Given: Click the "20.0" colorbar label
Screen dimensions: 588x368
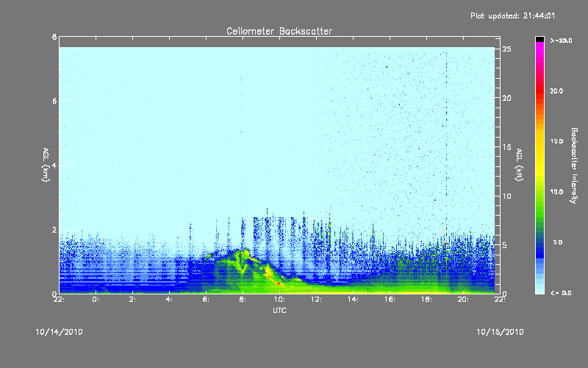Looking at the screenshot, I should (x=556, y=91).
